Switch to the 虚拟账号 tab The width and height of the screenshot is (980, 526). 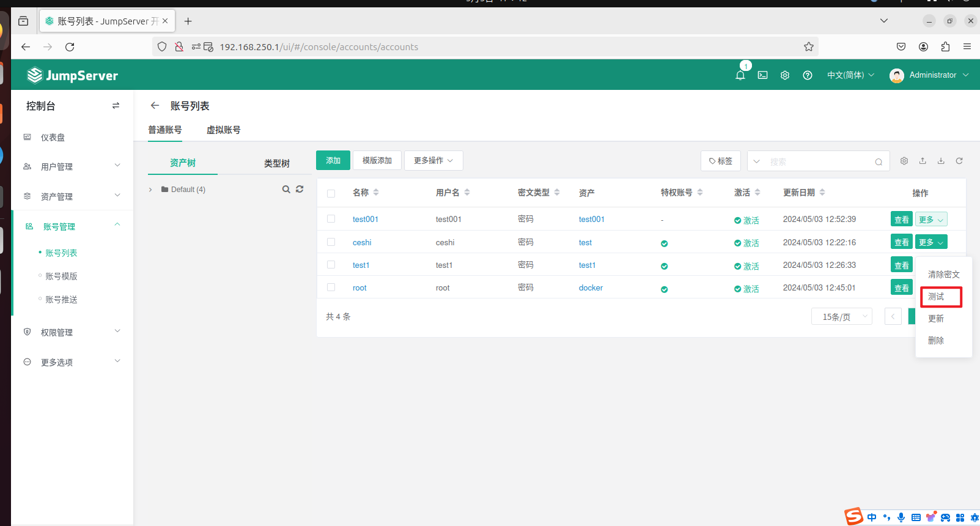click(223, 130)
